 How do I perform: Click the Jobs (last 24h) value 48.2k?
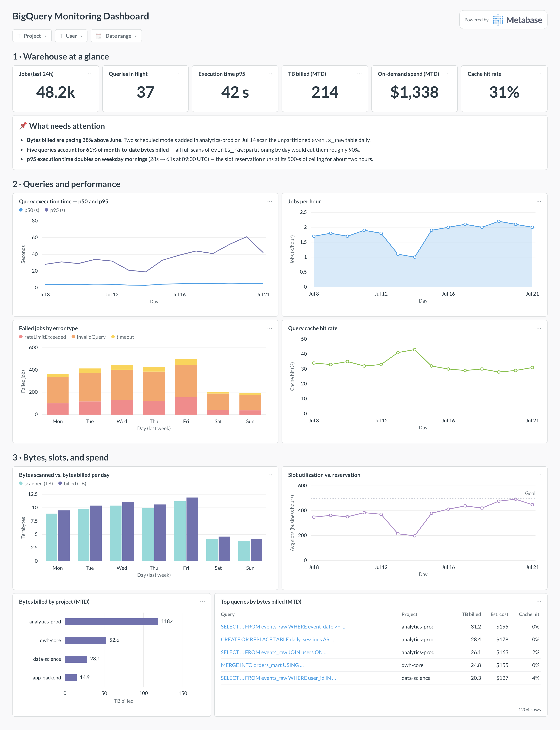[56, 92]
